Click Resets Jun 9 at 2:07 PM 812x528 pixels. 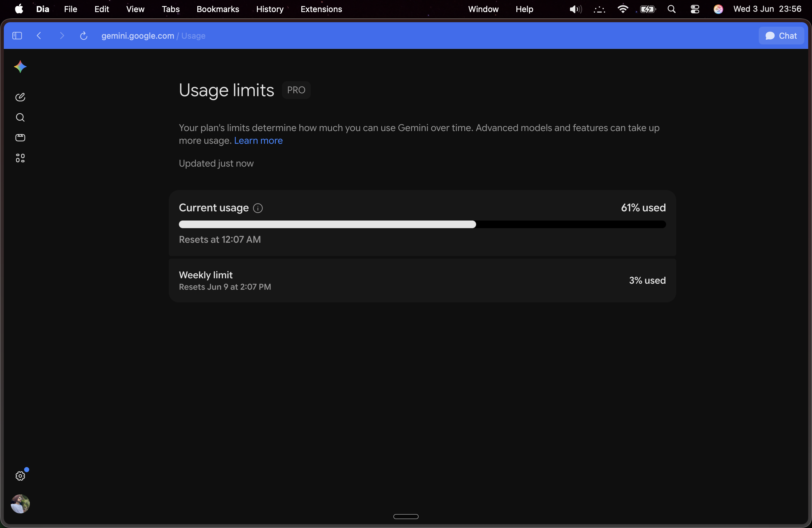click(x=225, y=287)
